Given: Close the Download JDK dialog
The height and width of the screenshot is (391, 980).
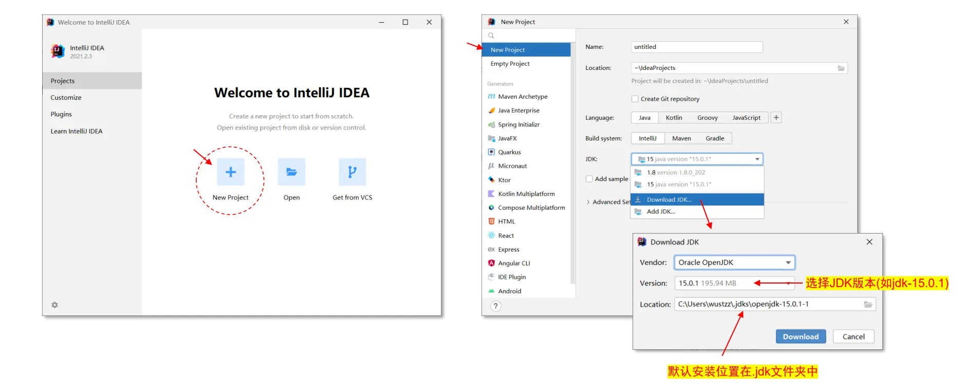Looking at the screenshot, I should [869, 242].
